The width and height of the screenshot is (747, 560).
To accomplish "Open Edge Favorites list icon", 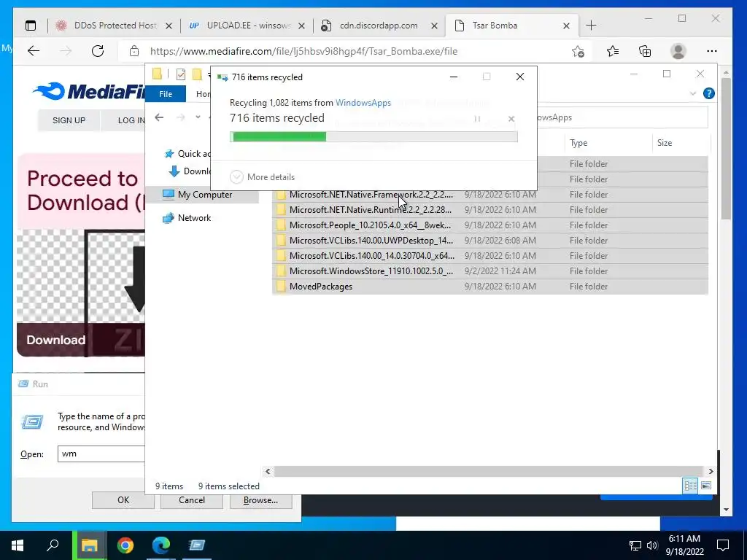I will (613, 51).
